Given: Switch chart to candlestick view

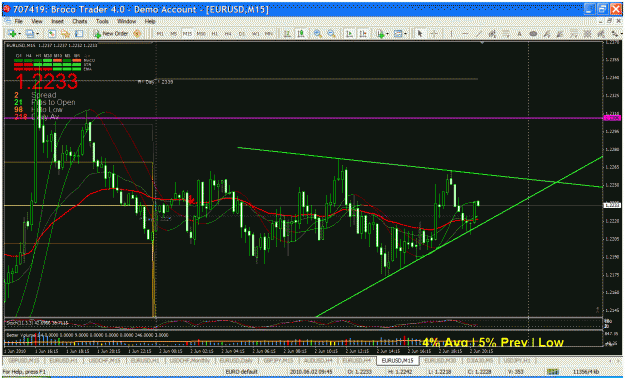Looking at the screenshot, I should point(301,34).
